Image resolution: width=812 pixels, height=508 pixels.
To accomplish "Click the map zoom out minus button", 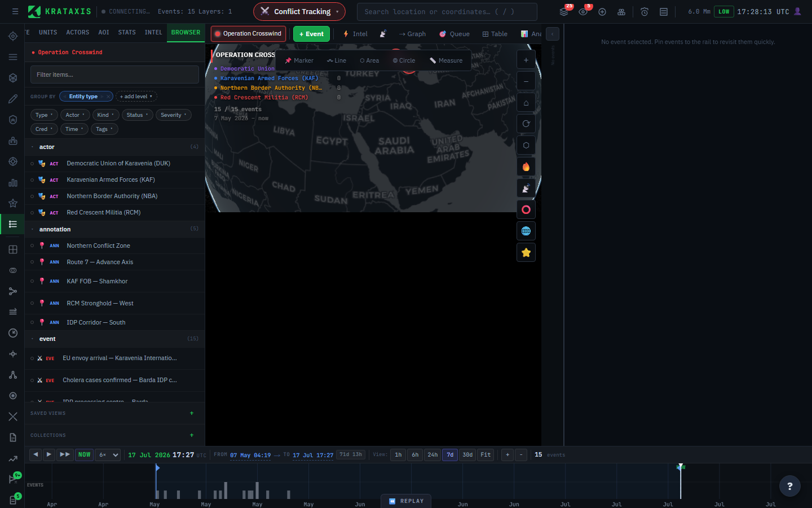I will pos(526,81).
